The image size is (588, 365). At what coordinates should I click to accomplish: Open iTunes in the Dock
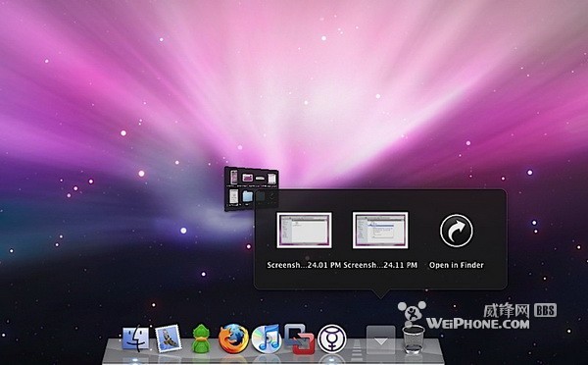click(x=266, y=339)
